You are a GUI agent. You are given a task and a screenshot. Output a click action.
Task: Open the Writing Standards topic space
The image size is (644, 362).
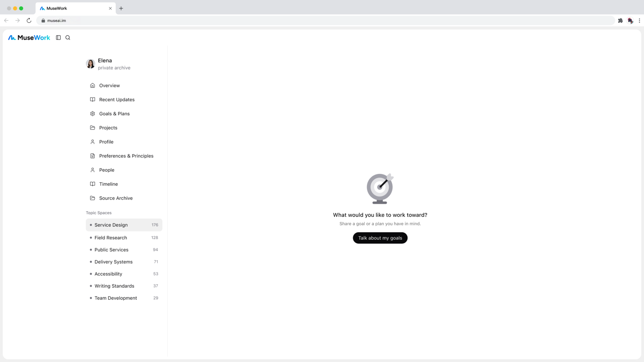[x=124, y=286]
